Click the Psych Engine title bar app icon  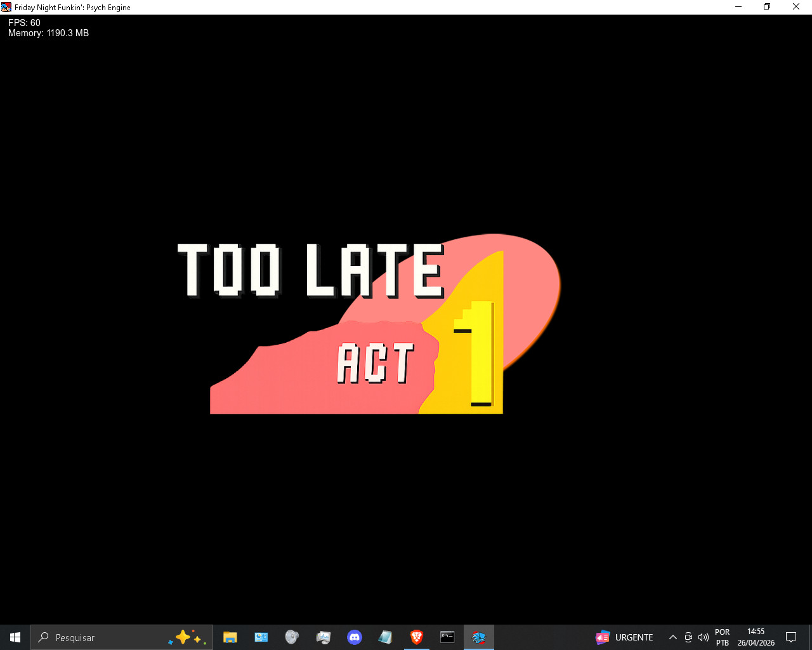pos(6,7)
